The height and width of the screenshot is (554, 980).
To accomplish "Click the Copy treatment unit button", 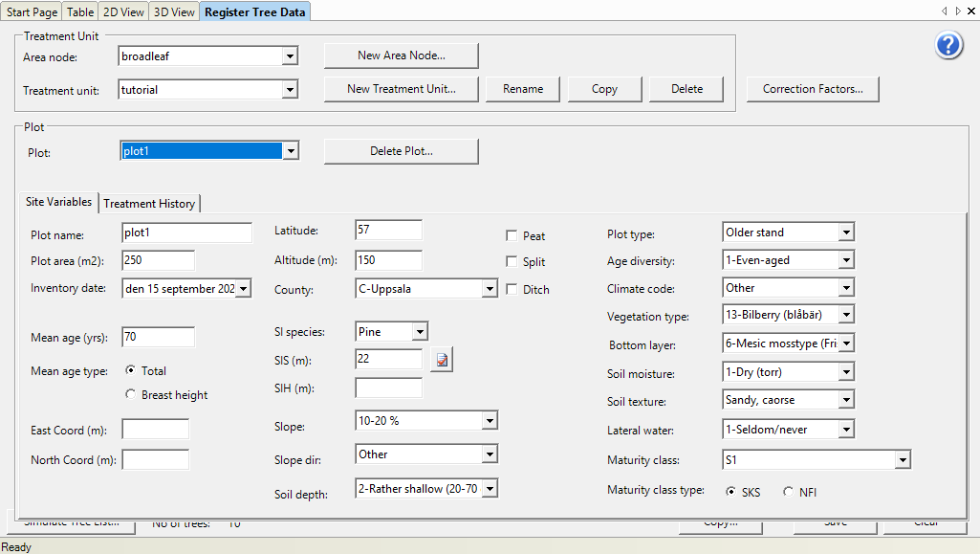I will 604,89.
